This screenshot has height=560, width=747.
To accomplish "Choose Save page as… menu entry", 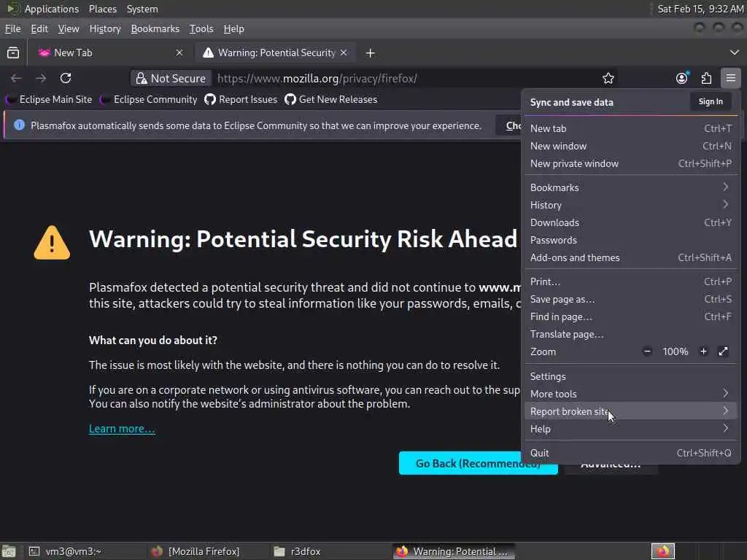I will (630, 299).
